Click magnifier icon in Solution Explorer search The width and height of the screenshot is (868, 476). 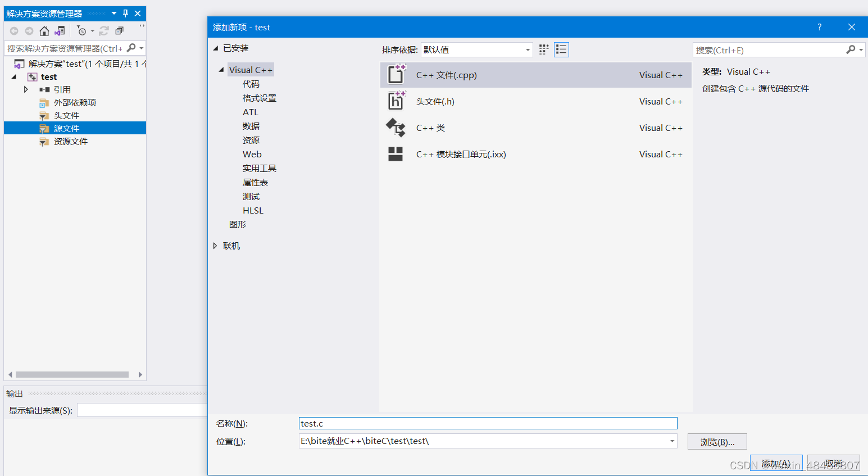131,48
